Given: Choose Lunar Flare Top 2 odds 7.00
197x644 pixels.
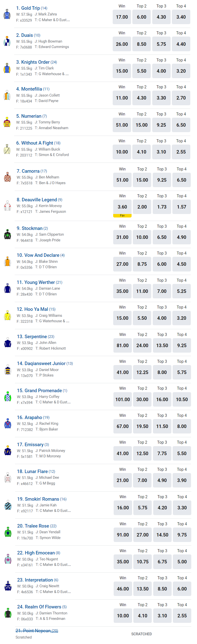Looking at the screenshot, I should tap(142, 481).
